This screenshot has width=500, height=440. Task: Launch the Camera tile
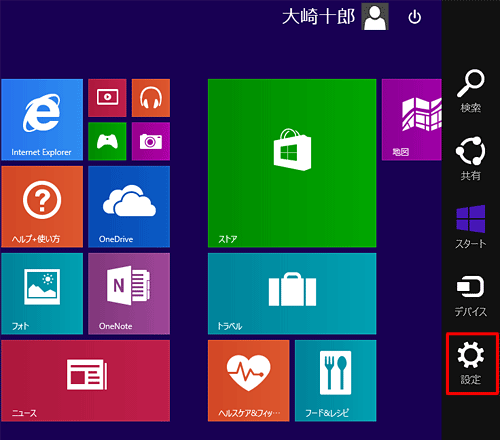tap(151, 141)
